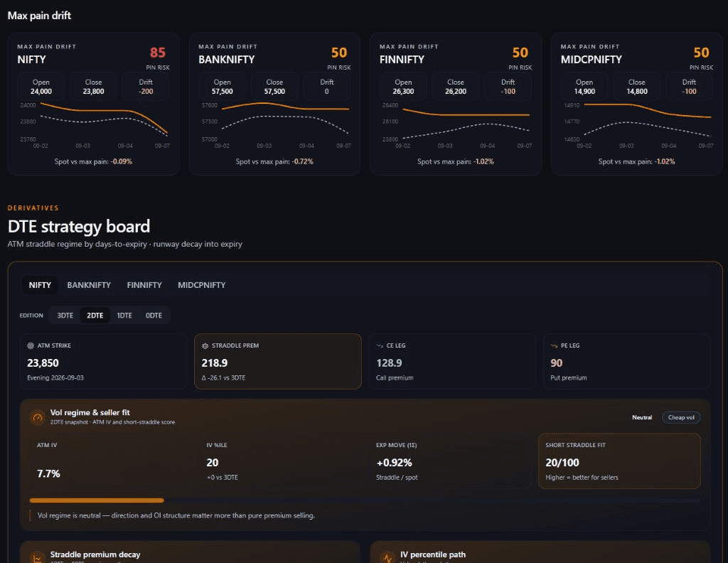
Task: Choose the 0DTE edition
Action: point(154,315)
